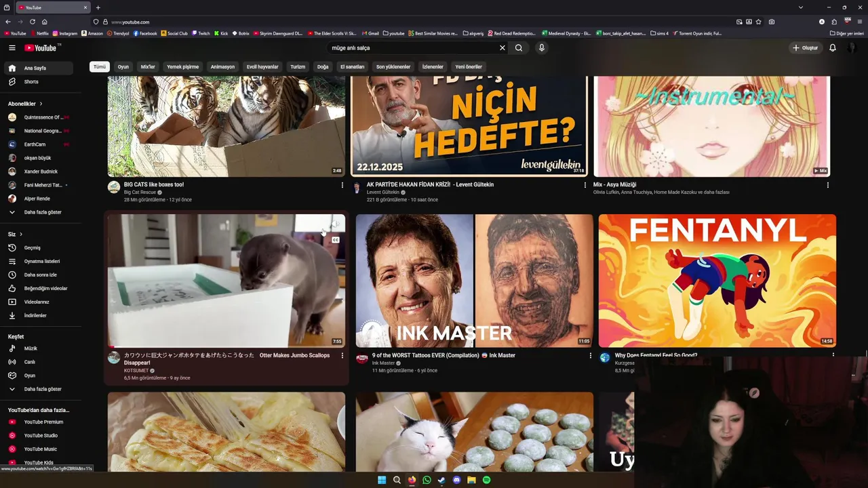Select the Evcil hayvanlar chip

262,67
